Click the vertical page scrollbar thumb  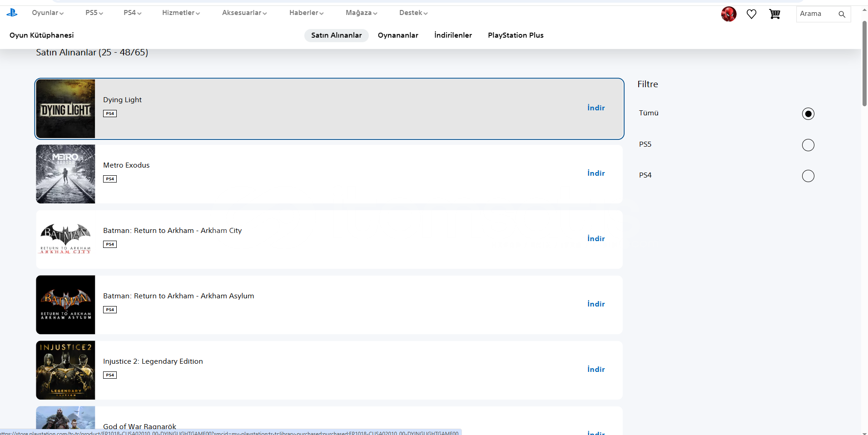[x=864, y=64]
